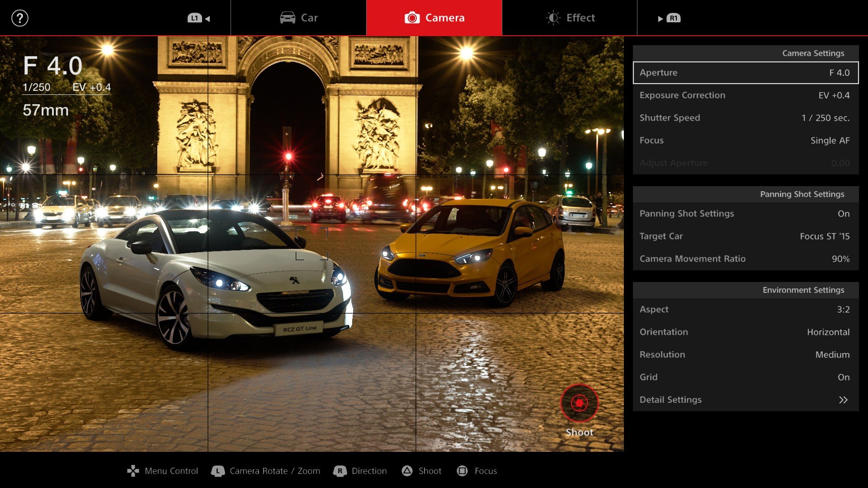Screen dimensions: 868x488
Task: Expand the Adjust Aperture setting
Action: (743, 163)
